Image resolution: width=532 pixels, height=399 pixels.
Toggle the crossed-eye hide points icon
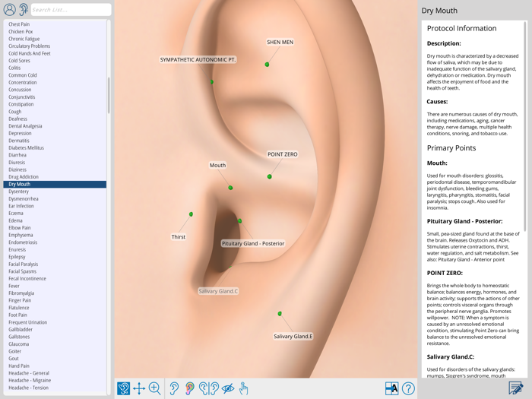coord(228,388)
